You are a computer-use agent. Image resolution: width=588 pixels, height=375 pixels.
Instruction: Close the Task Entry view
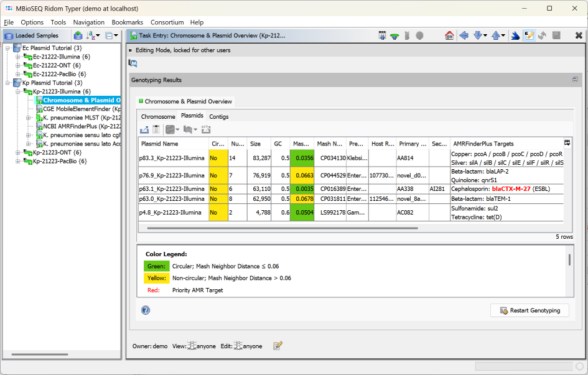[x=579, y=35]
